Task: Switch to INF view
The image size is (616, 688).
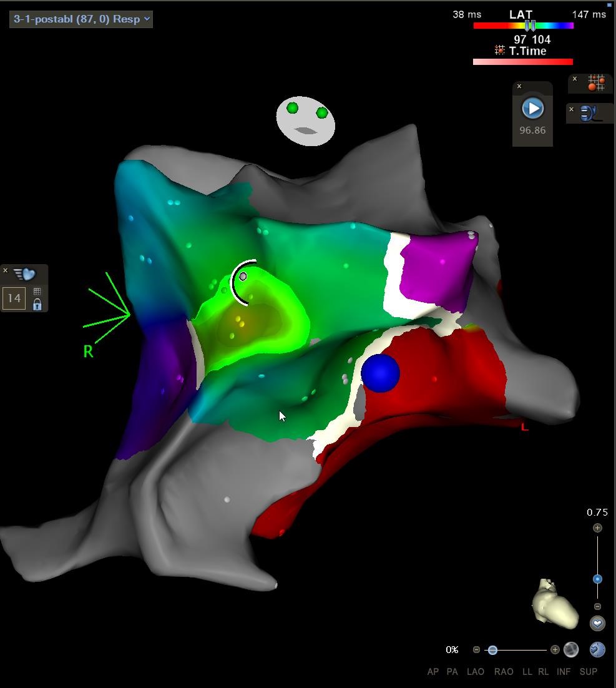Action: 564,672
